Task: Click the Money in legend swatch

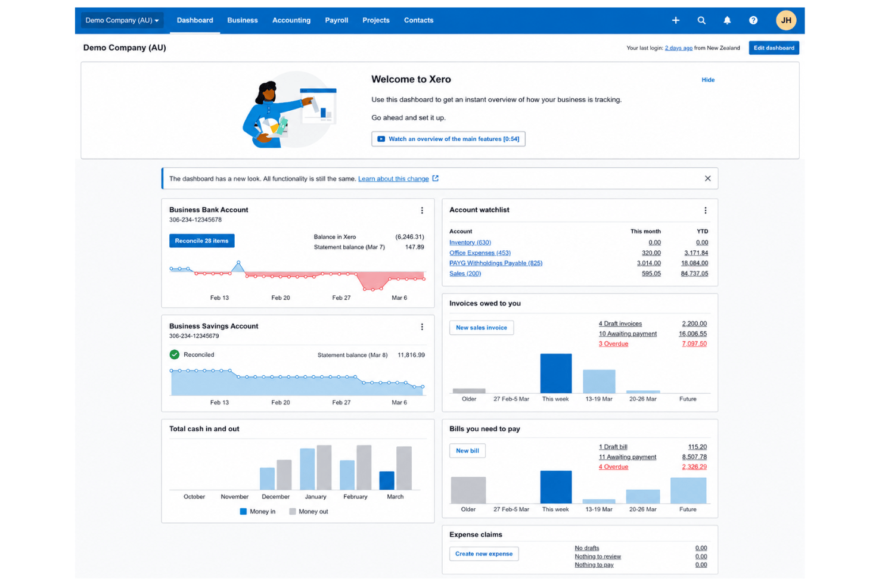Action: (x=243, y=512)
